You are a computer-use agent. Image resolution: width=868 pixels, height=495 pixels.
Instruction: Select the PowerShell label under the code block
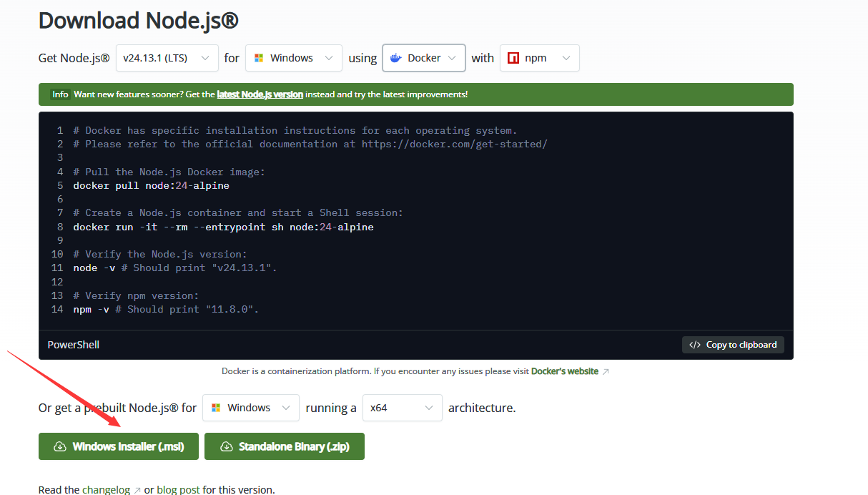pos(73,345)
